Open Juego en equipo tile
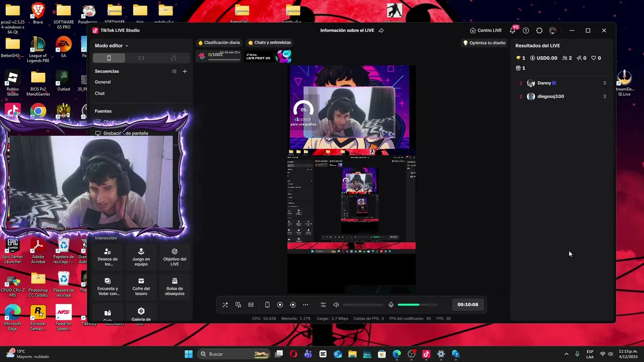 click(x=141, y=257)
